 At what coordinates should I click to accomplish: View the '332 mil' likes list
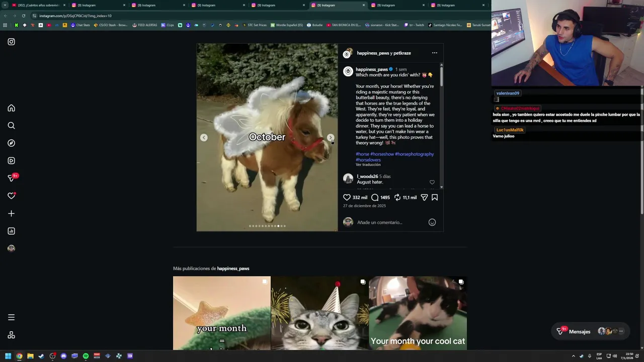tap(360, 198)
